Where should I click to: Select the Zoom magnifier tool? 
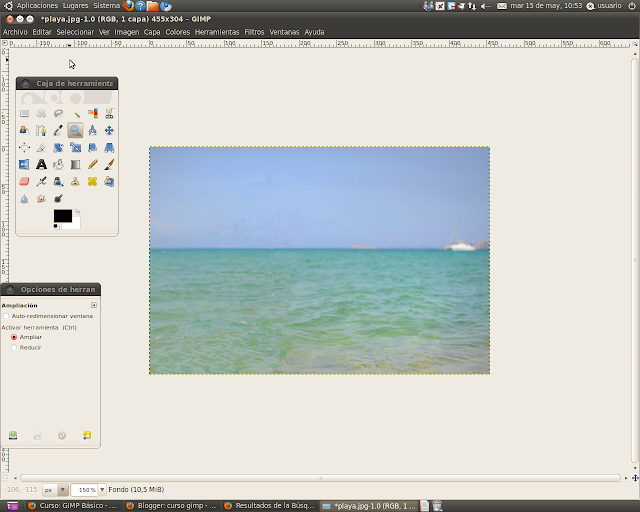pos(76,131)
